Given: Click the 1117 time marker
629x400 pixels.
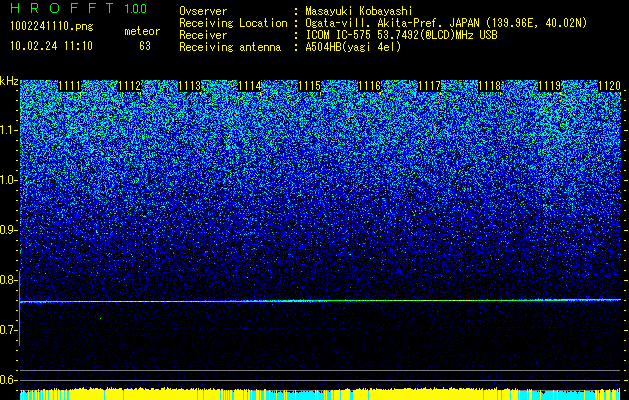Looking at the screenshot, I should (429, 86).
